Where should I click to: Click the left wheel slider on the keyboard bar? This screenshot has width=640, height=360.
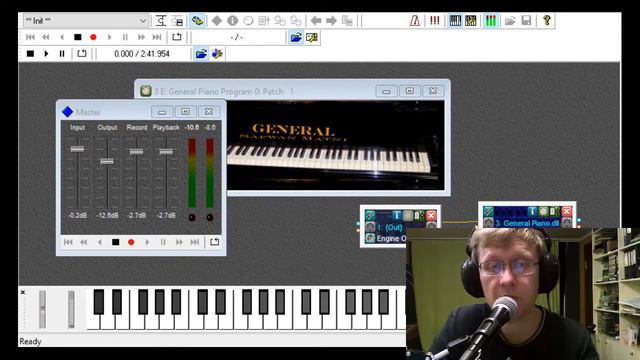42,309
